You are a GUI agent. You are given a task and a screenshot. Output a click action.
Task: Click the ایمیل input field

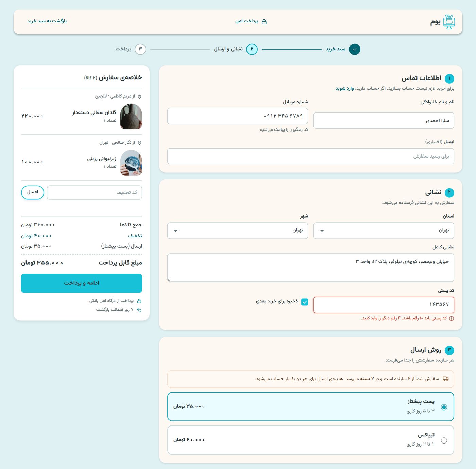point(311,156)
